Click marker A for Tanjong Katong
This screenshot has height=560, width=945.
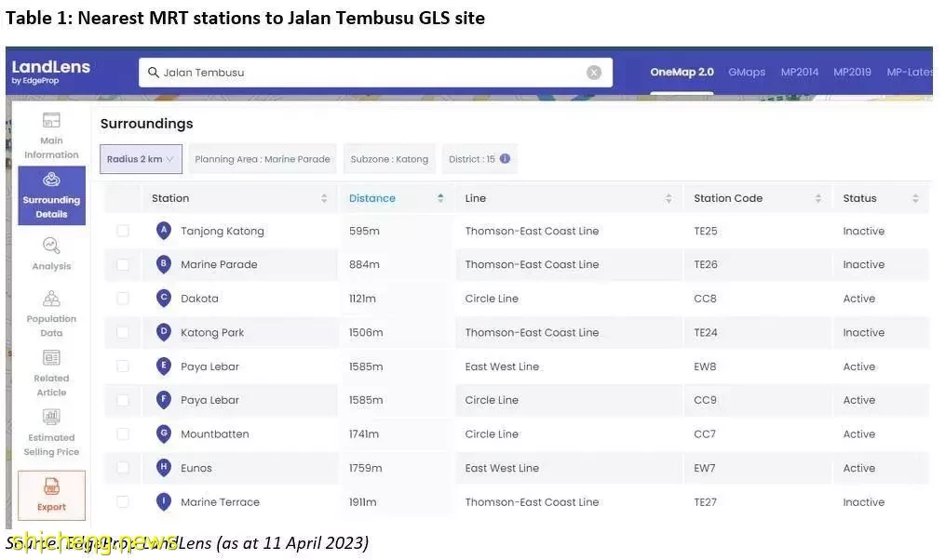click(x=163, y=231)
